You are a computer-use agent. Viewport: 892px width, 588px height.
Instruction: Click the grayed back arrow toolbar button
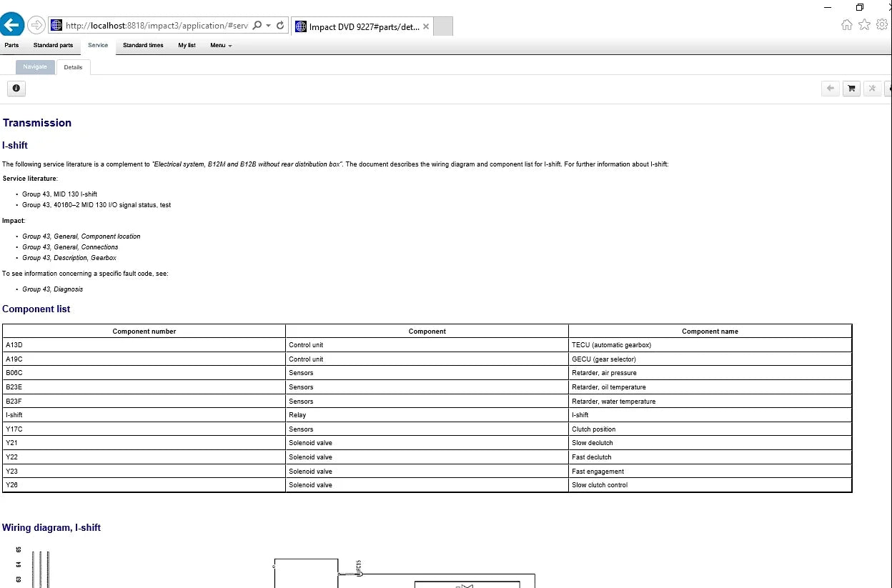click(x=830, y=89)
